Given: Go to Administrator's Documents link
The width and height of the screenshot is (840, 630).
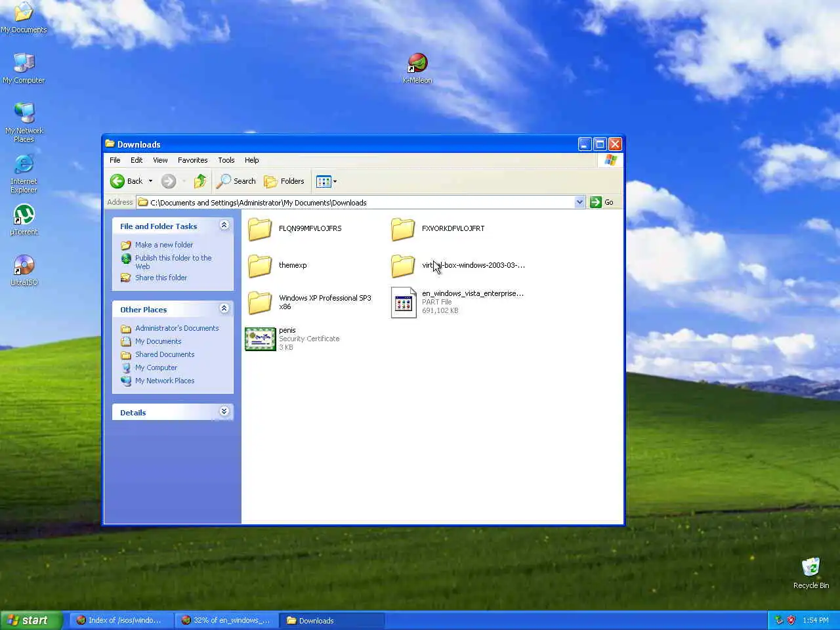Looking at the screenshot, I should click(177, 328).
